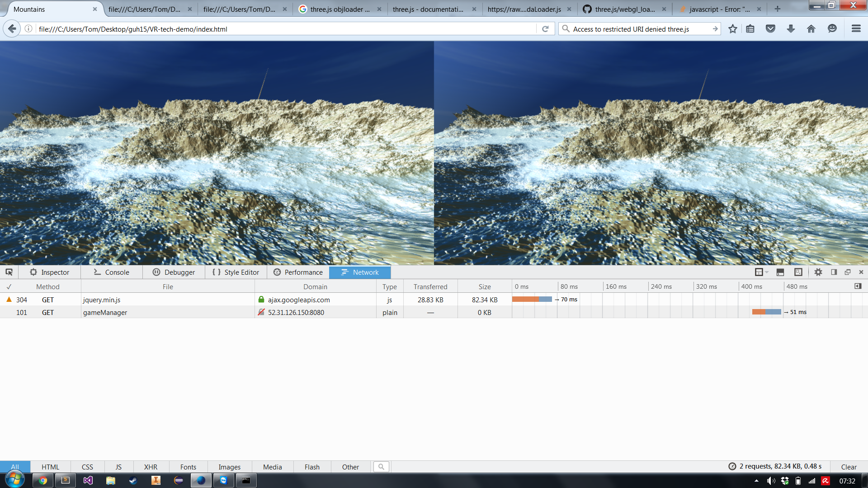Filter requests by XHR
This screenshot has width=868, height=488.
click(151, 467)
